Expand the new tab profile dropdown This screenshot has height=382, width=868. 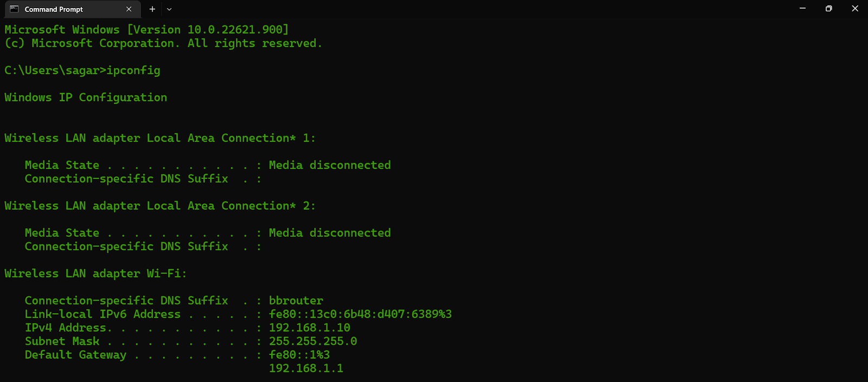point(169,9)
